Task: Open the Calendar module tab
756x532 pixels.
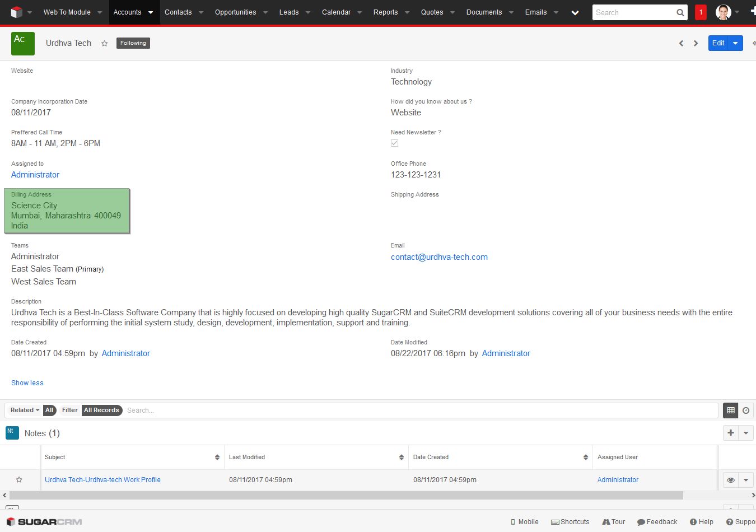Action: [336, 12]
